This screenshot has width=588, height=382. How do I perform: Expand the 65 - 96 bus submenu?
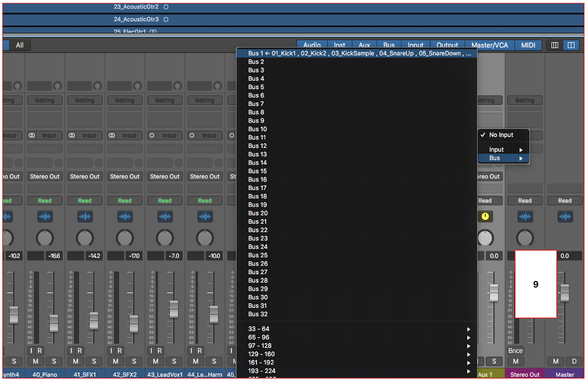357,337
